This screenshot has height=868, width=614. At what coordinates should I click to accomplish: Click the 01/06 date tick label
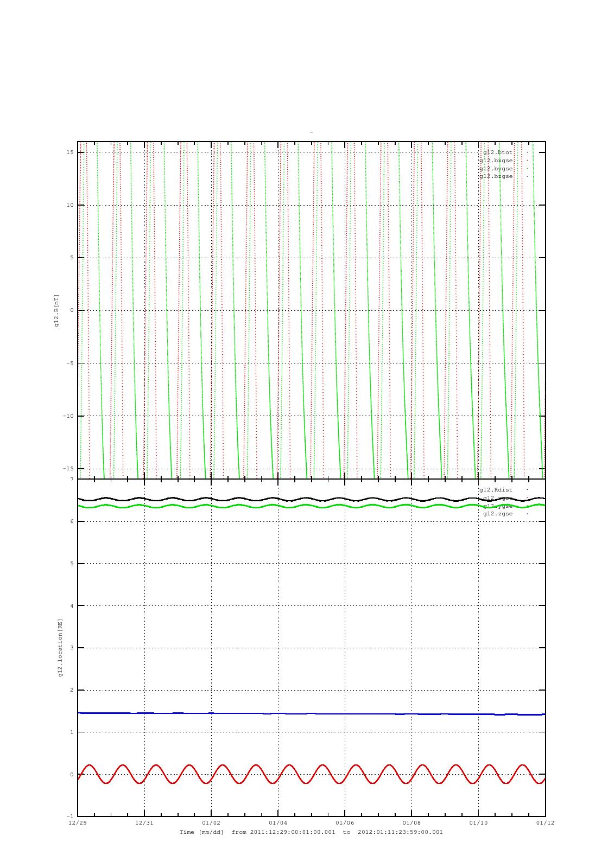click(345, 823)
